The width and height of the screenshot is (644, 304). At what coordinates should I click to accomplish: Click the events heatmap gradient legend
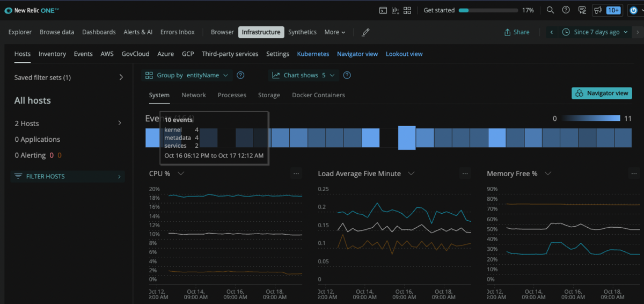click(x=591, y=118)
